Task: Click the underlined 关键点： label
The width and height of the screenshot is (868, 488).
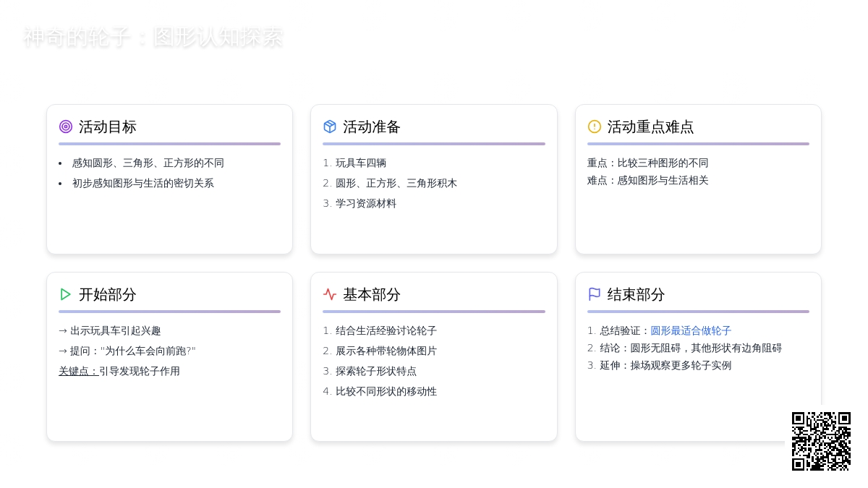Action: point(79,371)
